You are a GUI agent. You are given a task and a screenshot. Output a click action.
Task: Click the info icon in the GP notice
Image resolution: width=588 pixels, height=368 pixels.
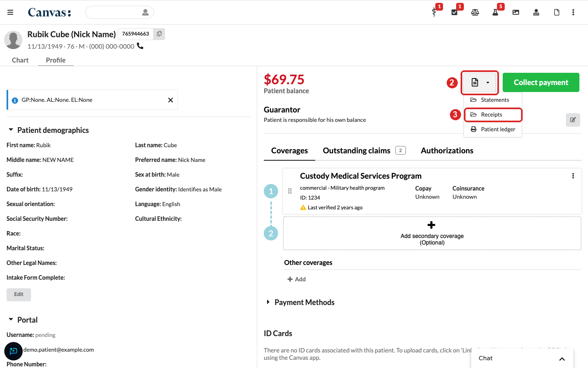(x=15, y=100)
